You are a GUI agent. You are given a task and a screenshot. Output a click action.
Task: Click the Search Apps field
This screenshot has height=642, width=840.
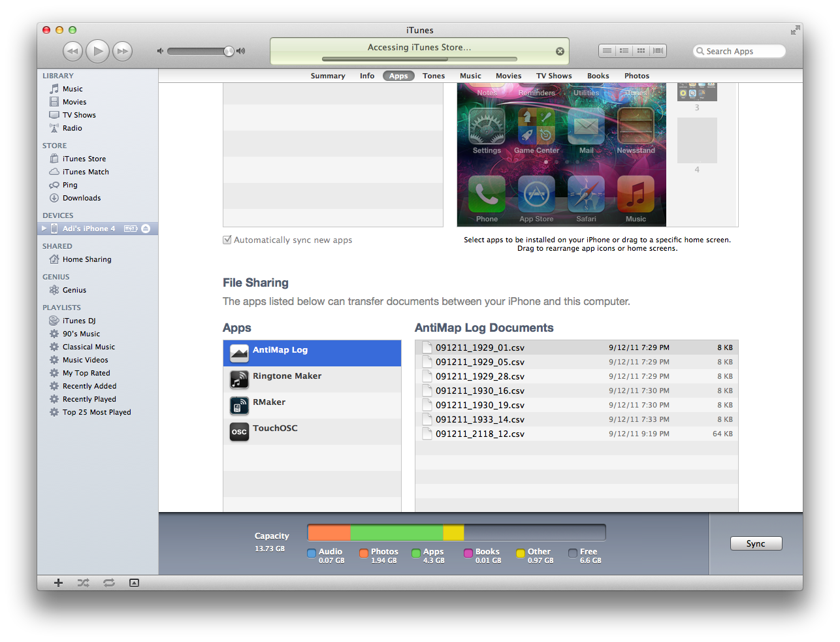739,51
